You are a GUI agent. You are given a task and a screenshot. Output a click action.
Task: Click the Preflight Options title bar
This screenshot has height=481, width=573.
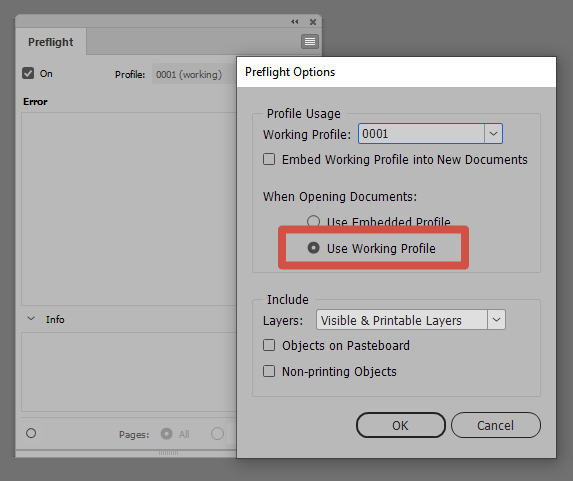click(x=396, y=72)
